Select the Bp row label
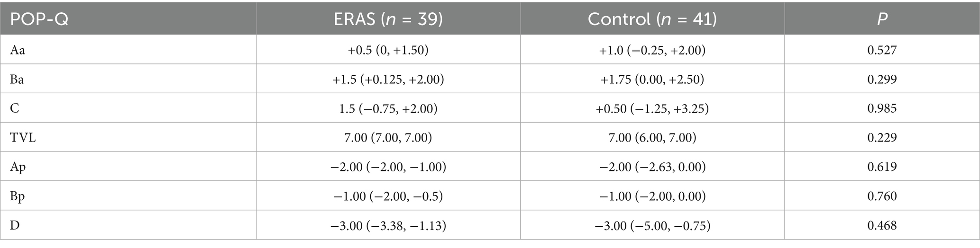 pos(18,197)
